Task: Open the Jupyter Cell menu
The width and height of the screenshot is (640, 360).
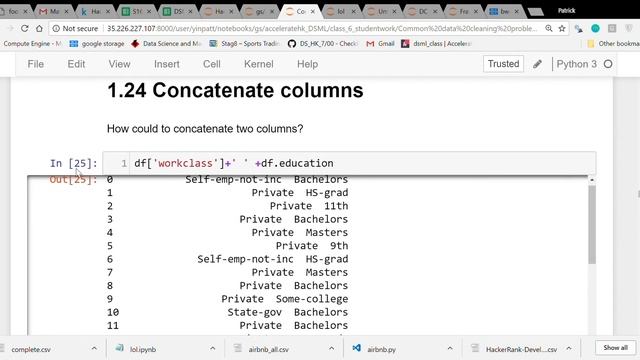Action: coord(211,64)
